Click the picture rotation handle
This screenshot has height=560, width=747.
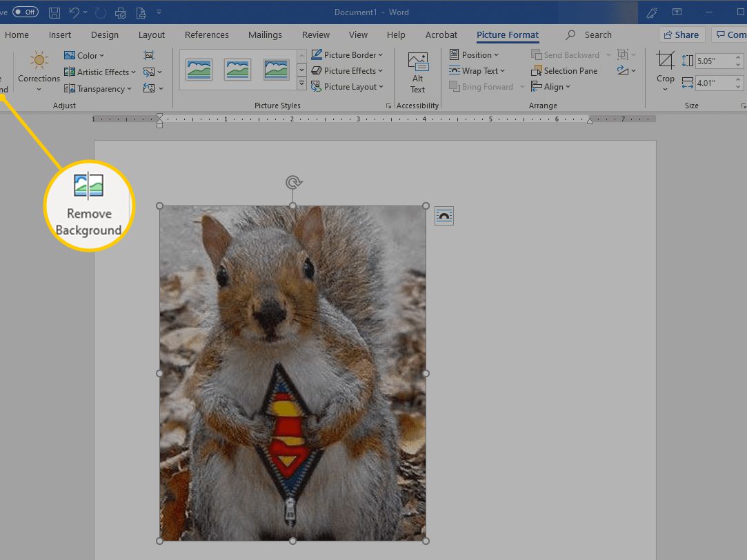(x=293, y=182)
